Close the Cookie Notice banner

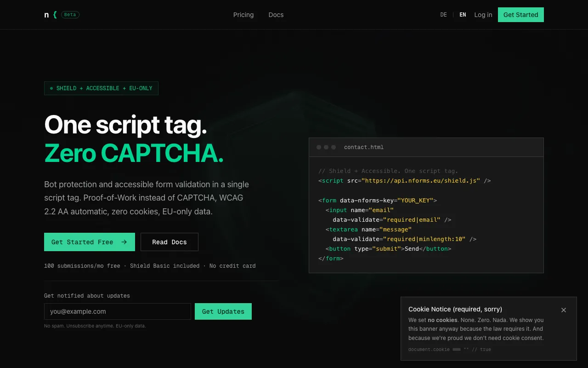(x=564, y=310)
